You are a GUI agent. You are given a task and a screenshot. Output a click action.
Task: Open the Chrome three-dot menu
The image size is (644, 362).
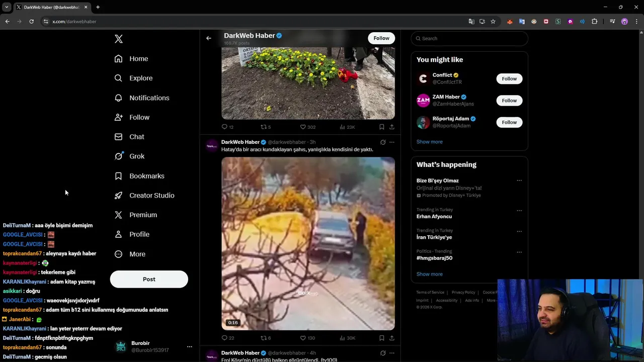(x=636, y=22)
